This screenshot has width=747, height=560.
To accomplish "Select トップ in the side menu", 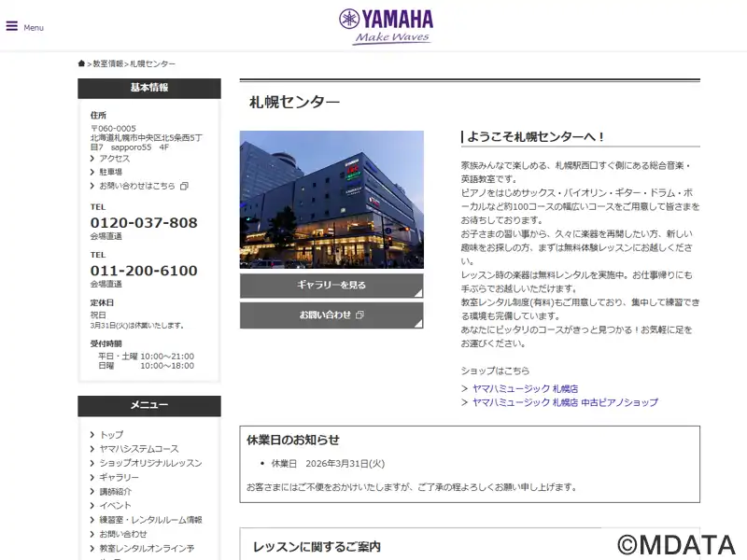I will pyautogui.click(x=111, y=435).
